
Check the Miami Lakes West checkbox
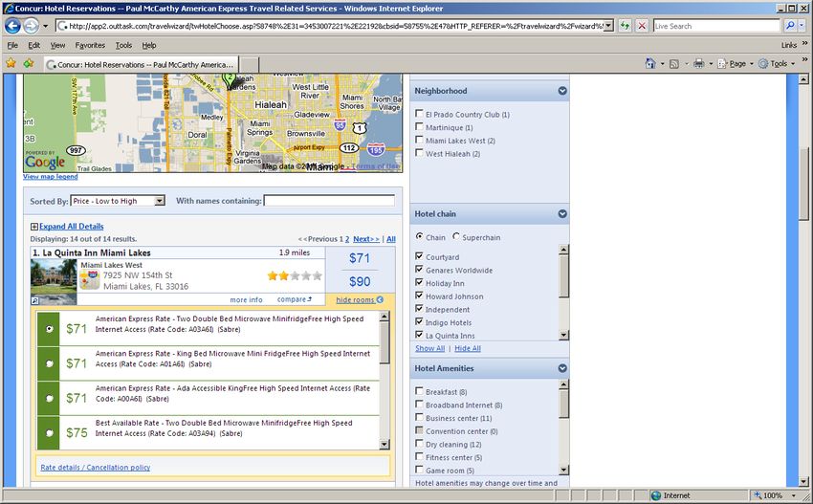(419, 140)
